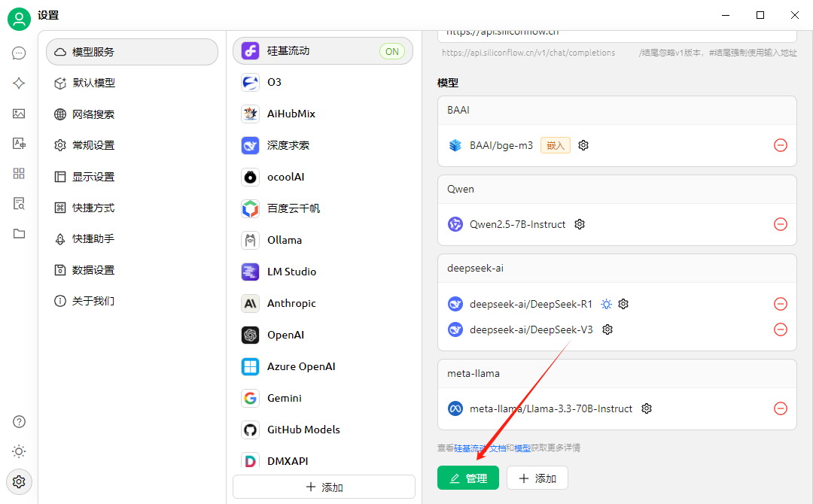Screen dimensions: 813x504
Task: Open settings gear for Qwen2.5-7B-Instruct
Action: 580,224
